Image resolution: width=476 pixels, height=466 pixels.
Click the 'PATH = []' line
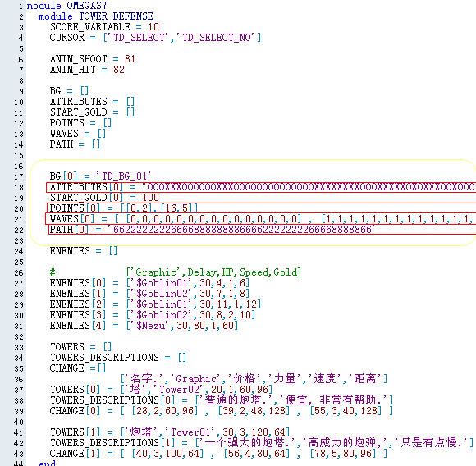[x=75, y=144]
